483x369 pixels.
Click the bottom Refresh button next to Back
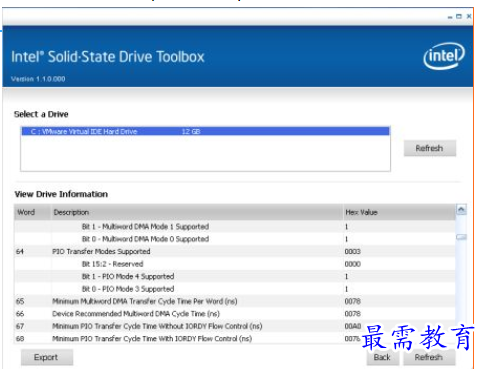pos(429,357)
